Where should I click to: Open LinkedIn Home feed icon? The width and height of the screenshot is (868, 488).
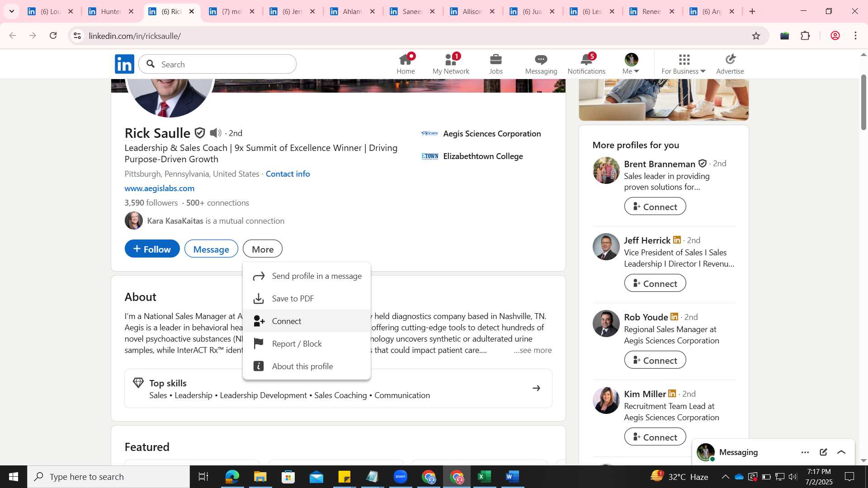(x=406, y=64)
